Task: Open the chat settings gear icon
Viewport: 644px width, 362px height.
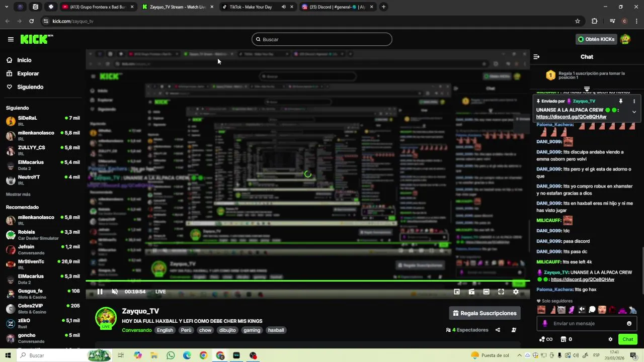Action: [x=610, y=339]
